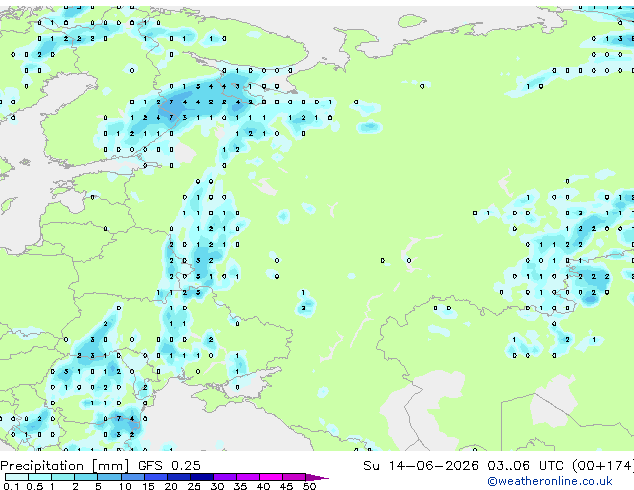The image size is (634, 490).
Task: Click the over-50 mm arrow tip of legend
Action: point(317,477)
